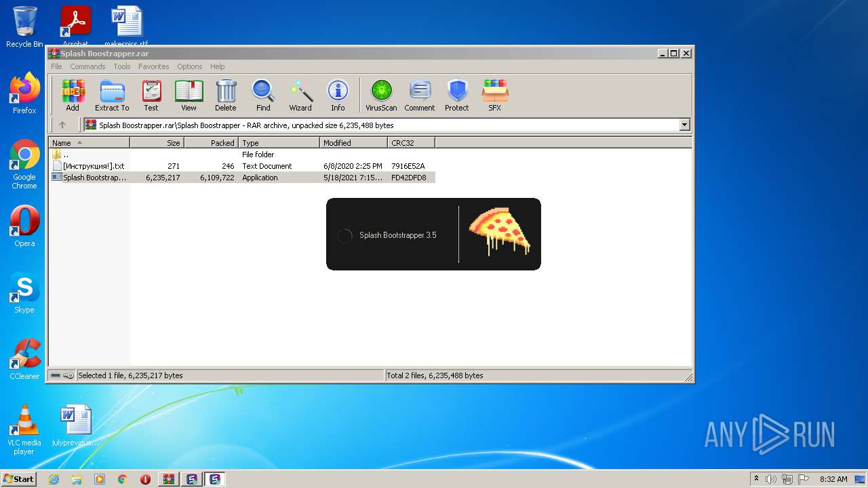This screenshot has width=868, height=488.
Task: Click the Windows Start button
Action: [x=19, y=479]
